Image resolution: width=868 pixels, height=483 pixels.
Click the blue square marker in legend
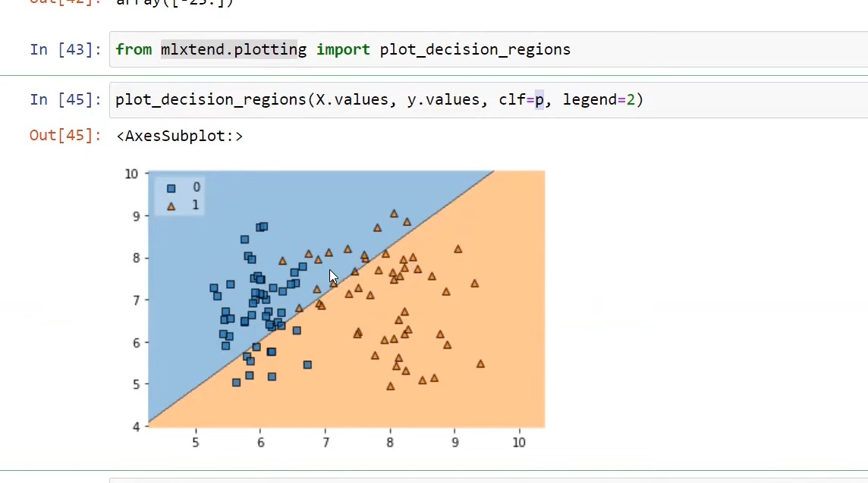pos(171,188)
